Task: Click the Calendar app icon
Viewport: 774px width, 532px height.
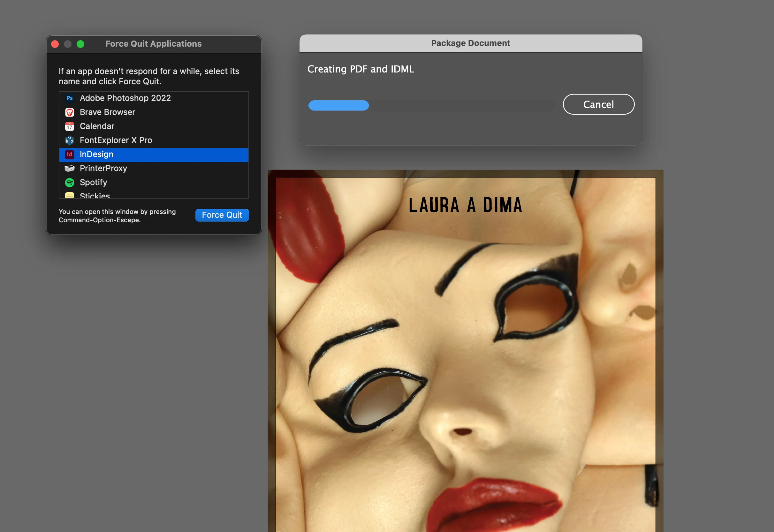Action: (69, 126)
